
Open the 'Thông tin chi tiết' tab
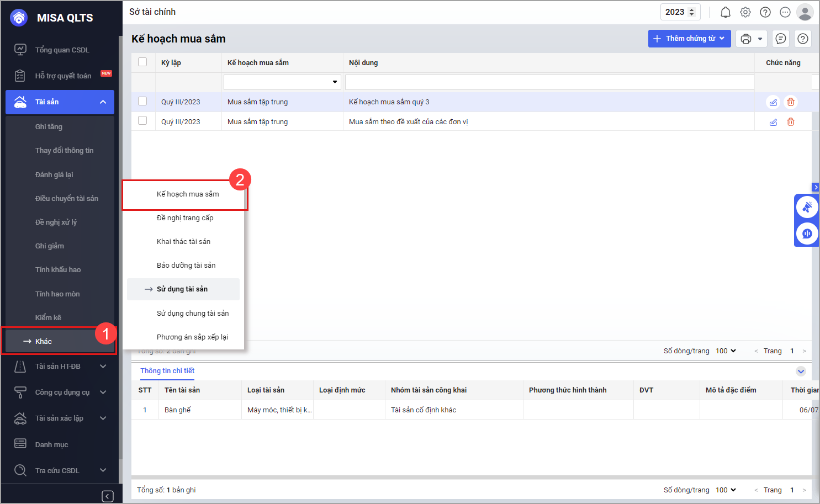pyautogui.click(x=167, y=371)
